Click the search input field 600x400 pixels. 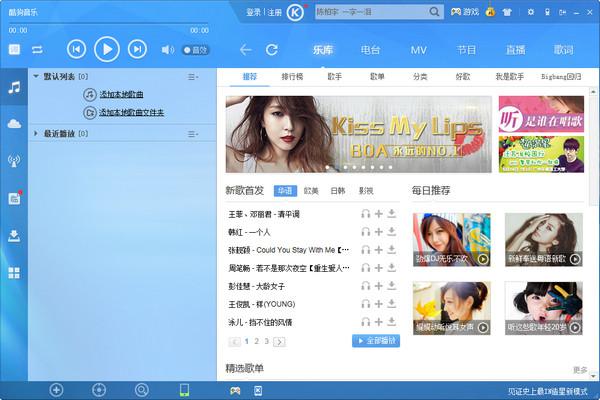pyautogui.click(x=371, y=12)
